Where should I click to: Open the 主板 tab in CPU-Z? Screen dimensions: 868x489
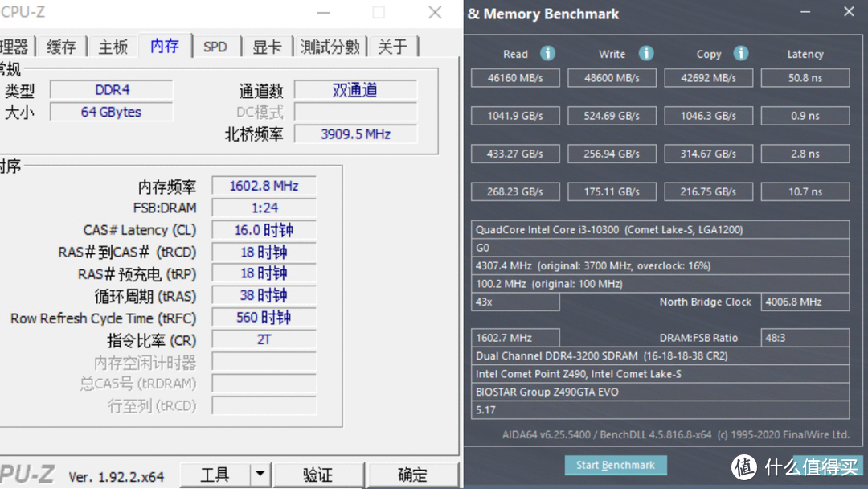tap(113, 47)
